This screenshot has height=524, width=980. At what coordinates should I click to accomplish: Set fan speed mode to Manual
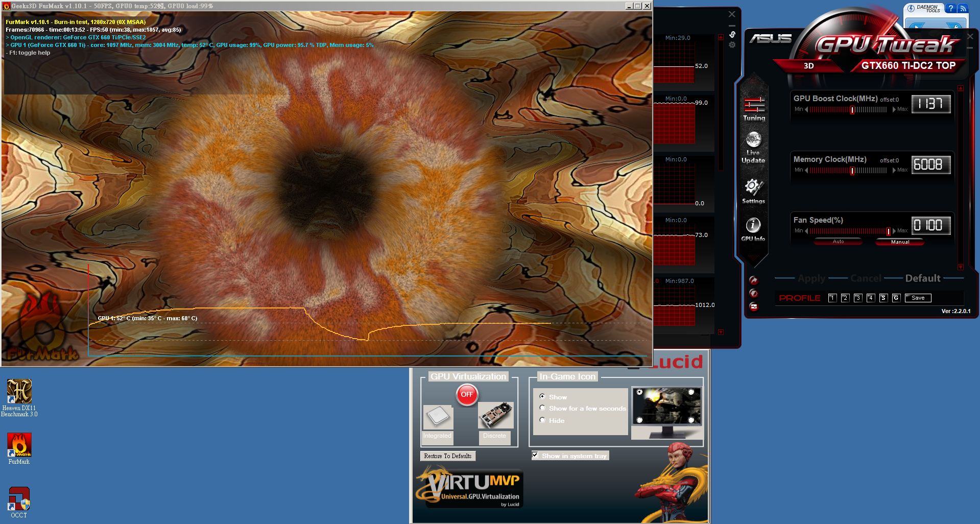900,242
